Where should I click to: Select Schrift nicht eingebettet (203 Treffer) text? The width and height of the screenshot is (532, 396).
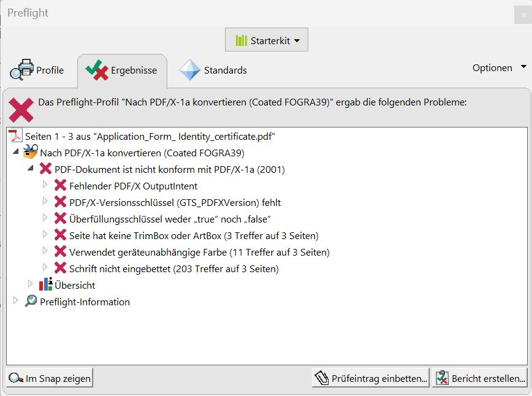pos(174,269)
